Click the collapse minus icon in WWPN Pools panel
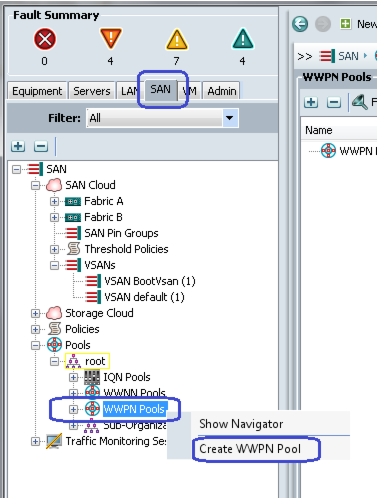Screen dimensions: 387x504 334,102
